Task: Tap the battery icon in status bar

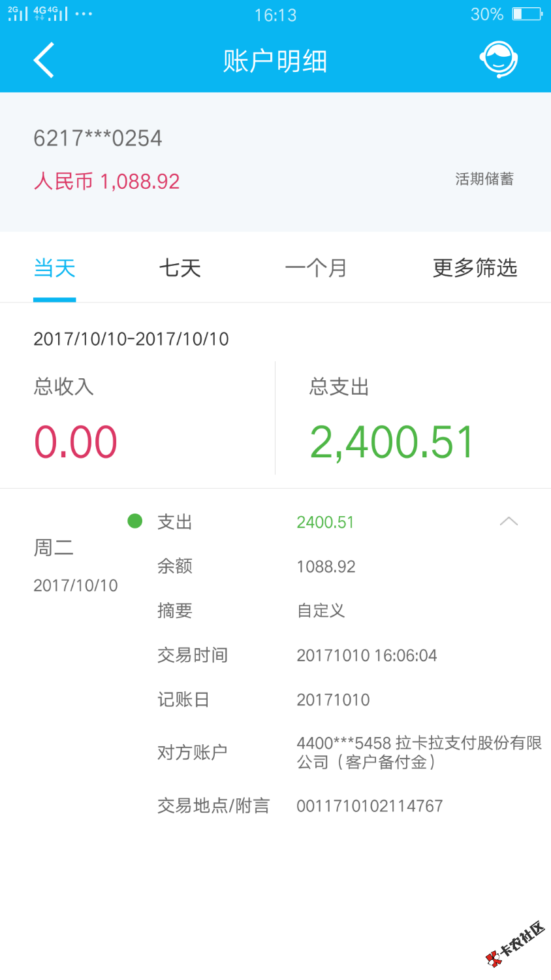Action: pyautogui.click(x=527, y=14)
